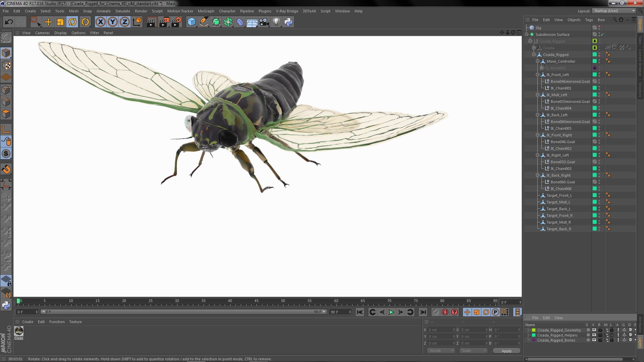Open Texture menu in material manager
The height and width of the screenshot is (362, 644).
(75, 322)
